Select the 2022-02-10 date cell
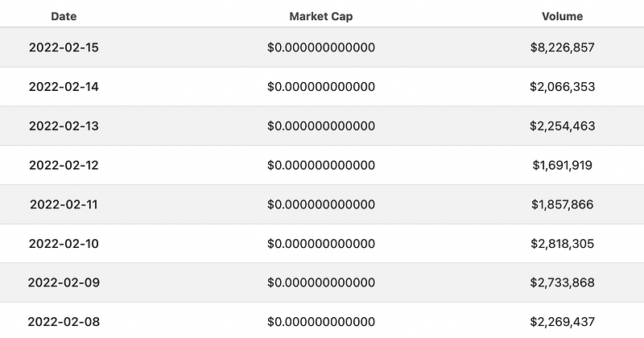Viewport: 644px width, 338px height. coord(64,244)
